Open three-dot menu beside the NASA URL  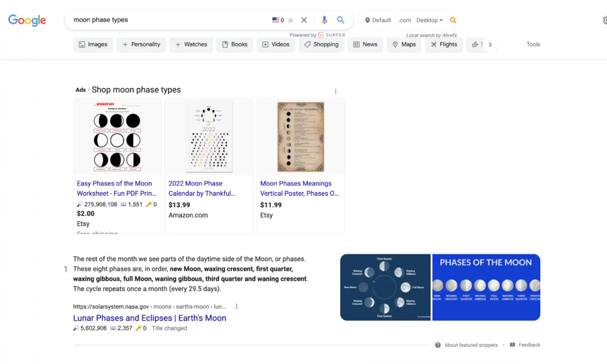pos(237,306)
